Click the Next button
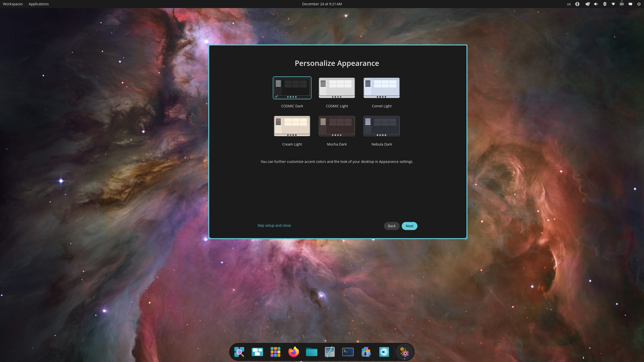The width and height of the screenshot is (644, 362). [x=409, y=226]
